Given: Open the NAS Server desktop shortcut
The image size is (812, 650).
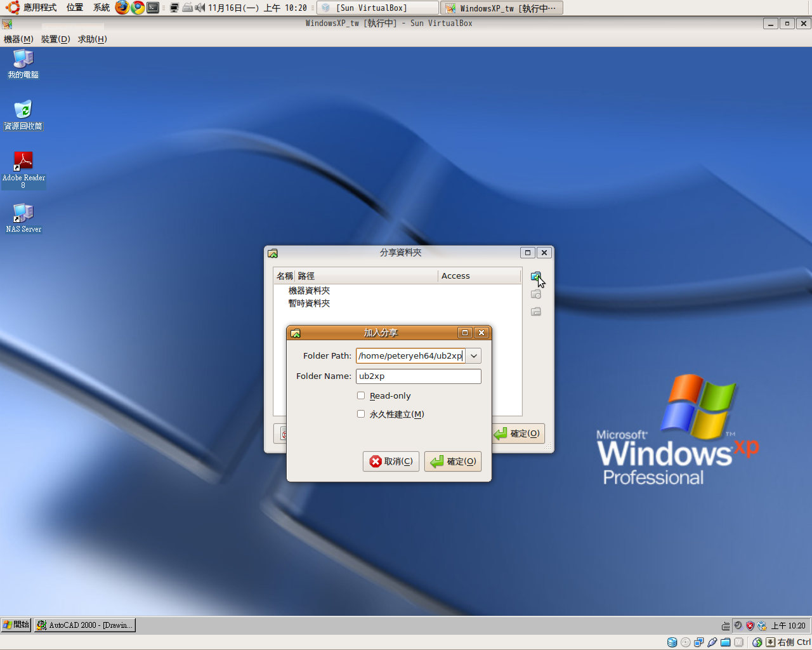Looking at the screenshot, I should coord(23,218).
